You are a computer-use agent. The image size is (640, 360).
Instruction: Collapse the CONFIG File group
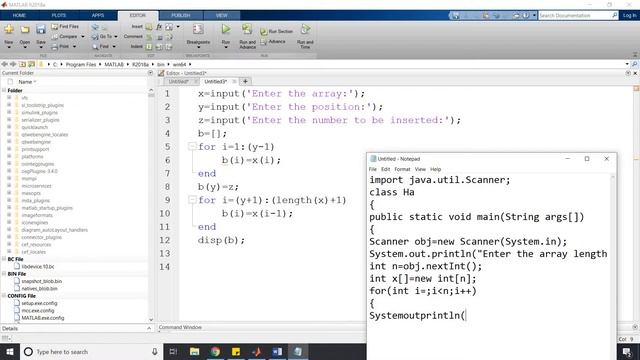tap(4, 296)
